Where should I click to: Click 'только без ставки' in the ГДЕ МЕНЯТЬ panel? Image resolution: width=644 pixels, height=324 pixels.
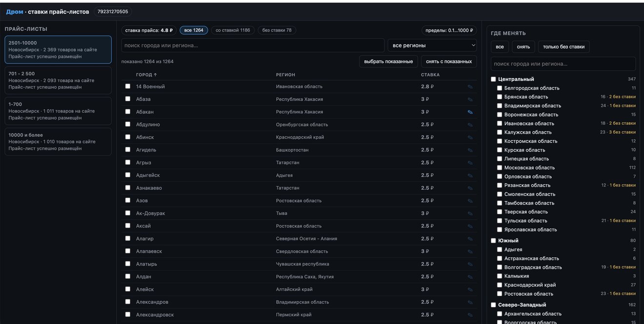(x=563, y=47)
